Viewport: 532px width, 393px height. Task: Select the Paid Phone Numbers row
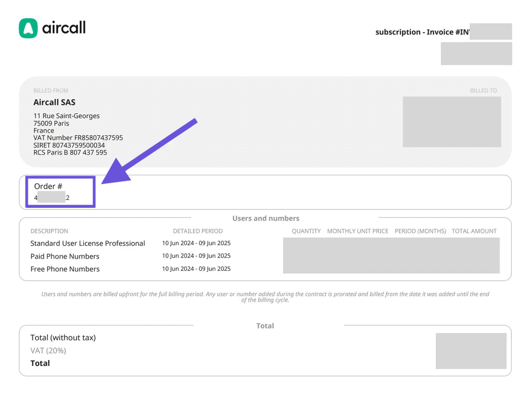tap(65, 256)
